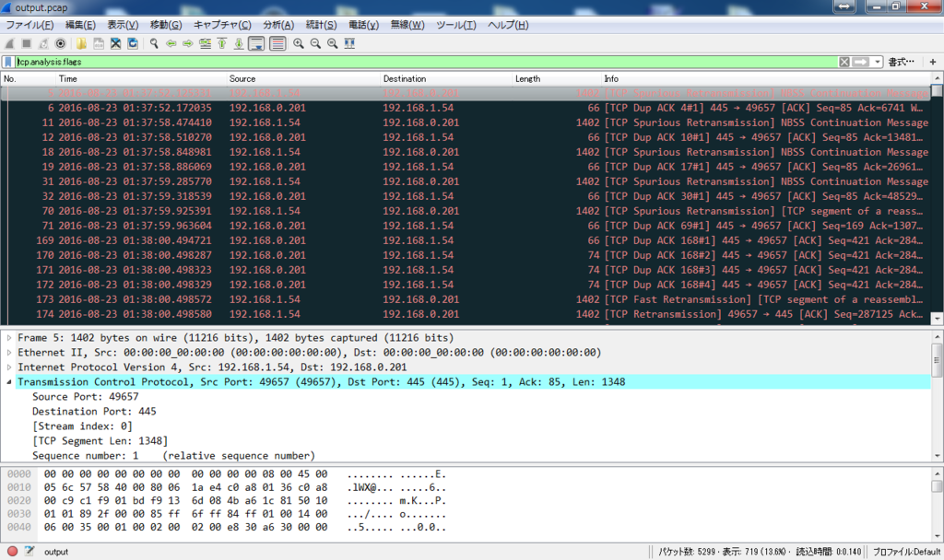Clear the display filter with X button

844,62
